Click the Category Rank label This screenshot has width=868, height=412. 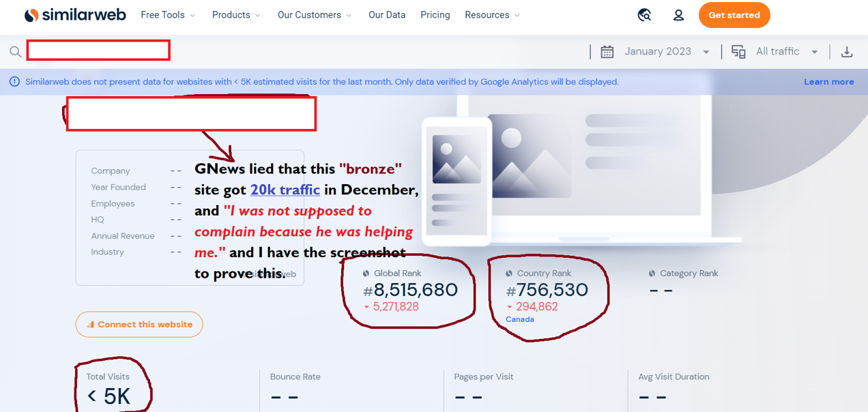click(x=689, y=274)
